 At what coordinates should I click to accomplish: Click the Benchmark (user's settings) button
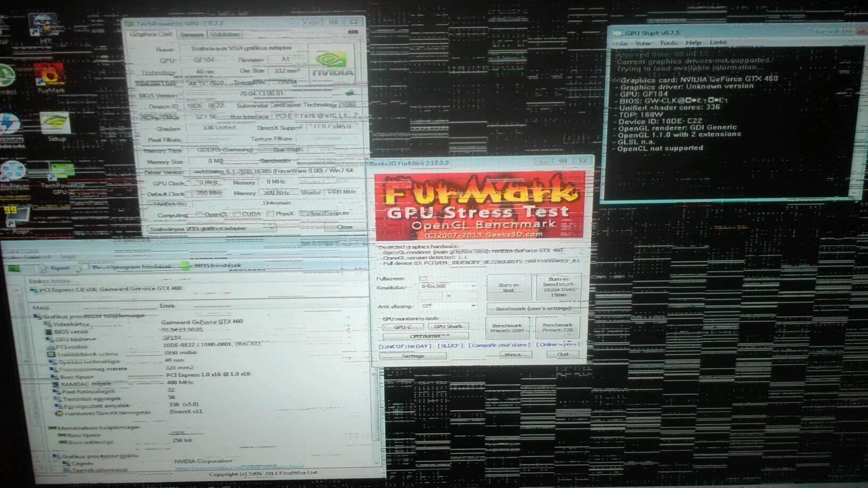(533, 308)
